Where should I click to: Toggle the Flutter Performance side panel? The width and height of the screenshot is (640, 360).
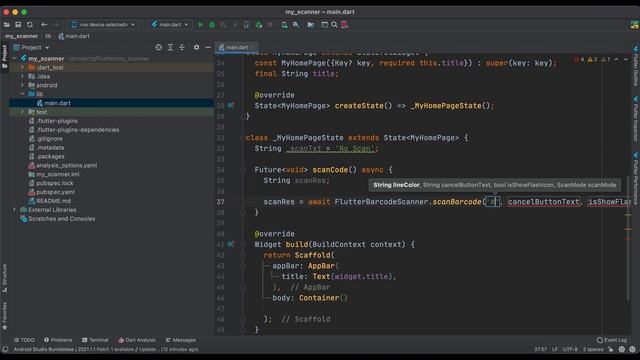(x=636, y=178)
